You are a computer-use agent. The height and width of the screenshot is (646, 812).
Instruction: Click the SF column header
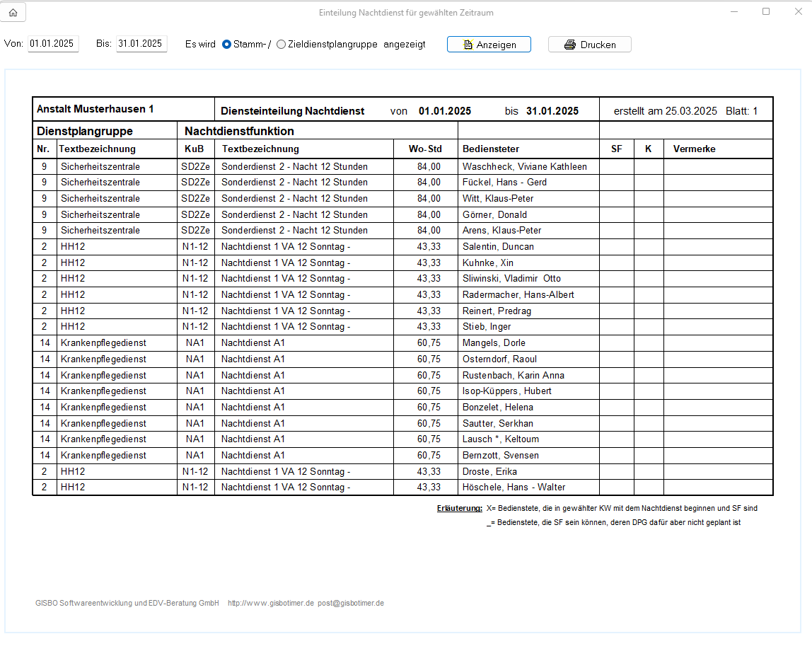pos(617,149)
